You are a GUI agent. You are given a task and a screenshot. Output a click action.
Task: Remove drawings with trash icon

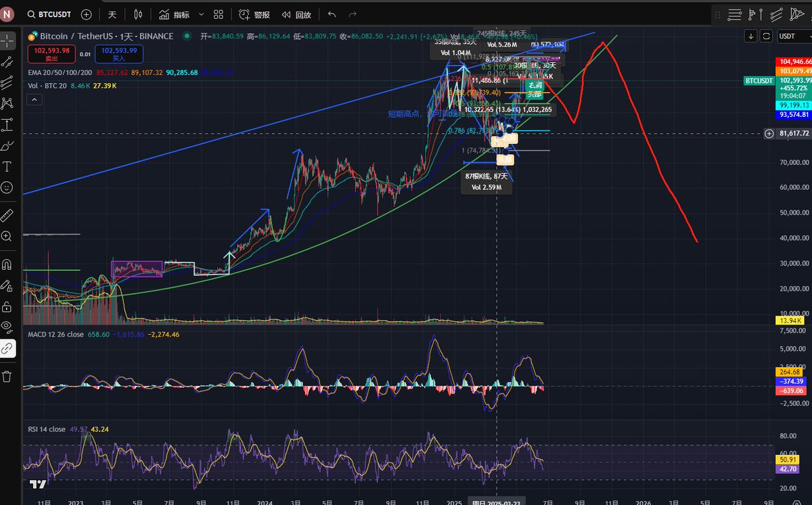point(7,377)
